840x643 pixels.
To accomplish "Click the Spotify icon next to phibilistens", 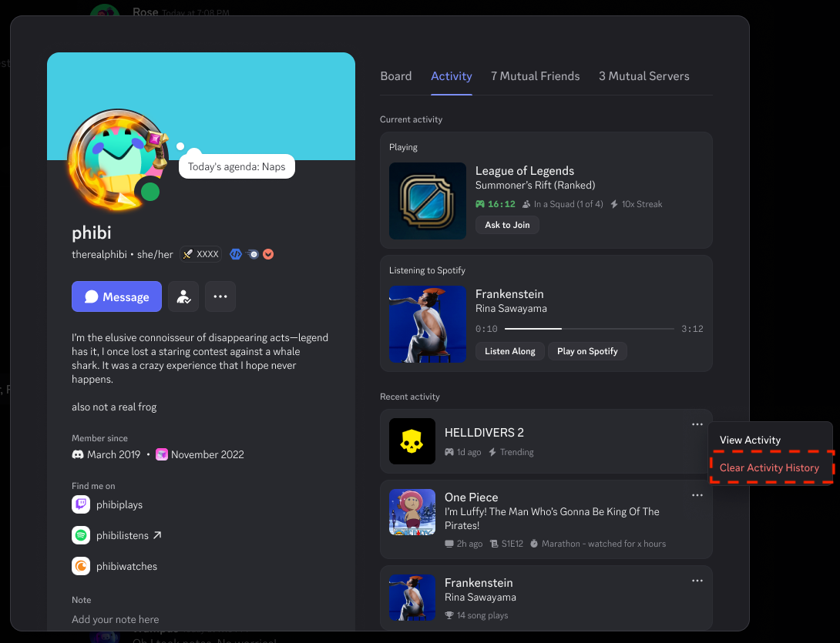I will [81, 535].
